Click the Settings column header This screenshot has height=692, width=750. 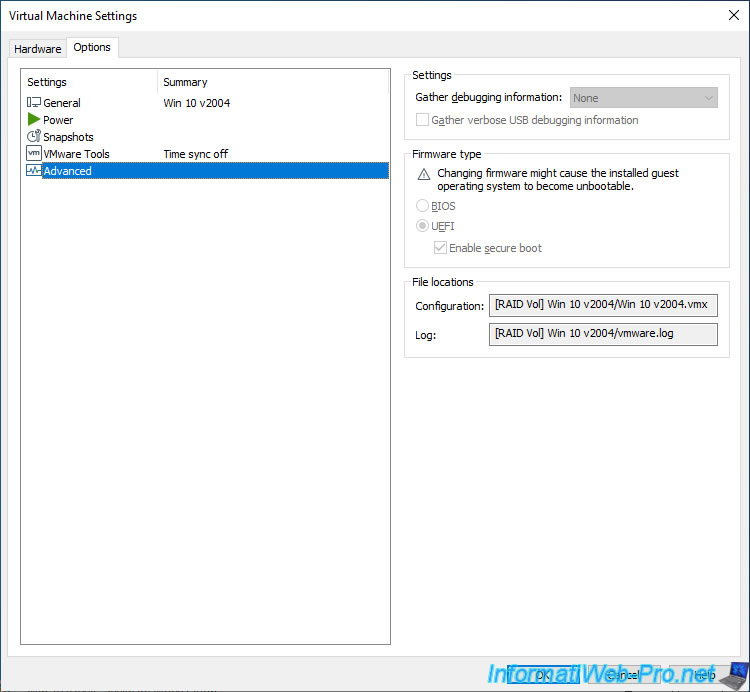coord(91,82)
